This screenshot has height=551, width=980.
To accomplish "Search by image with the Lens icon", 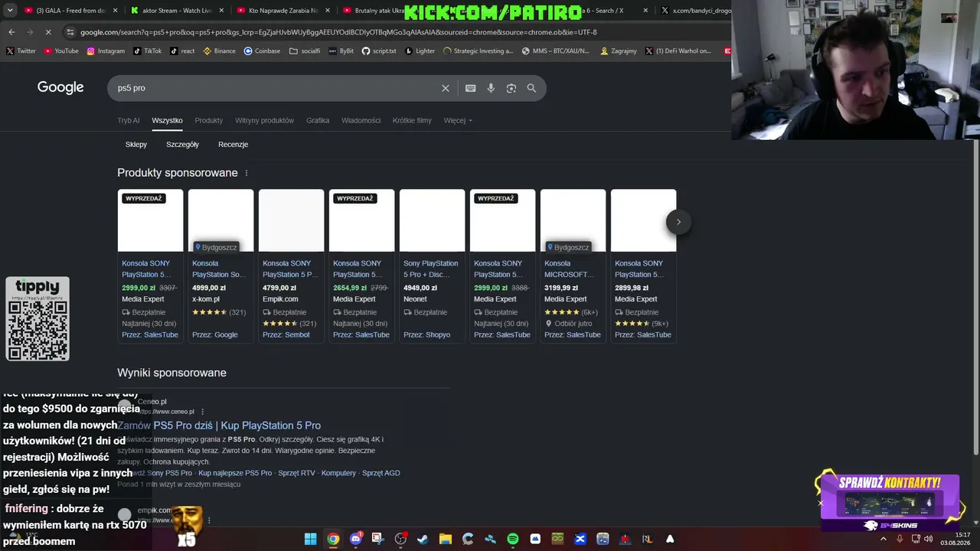I will coord(511,88).
